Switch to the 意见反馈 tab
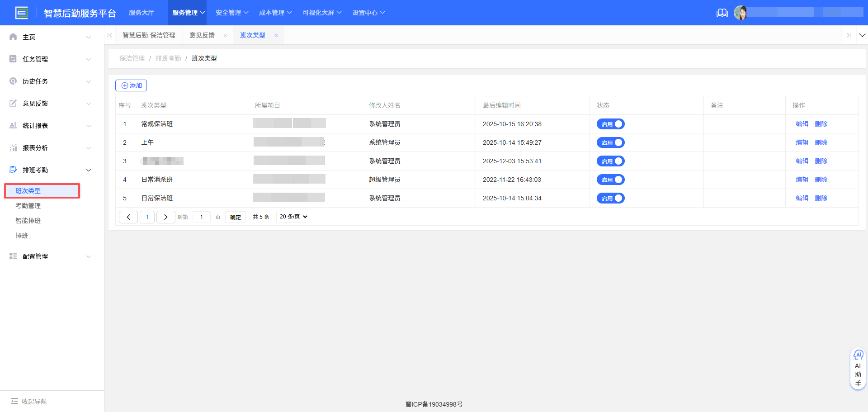The image size is (868, 412). [x=202, y=35]
